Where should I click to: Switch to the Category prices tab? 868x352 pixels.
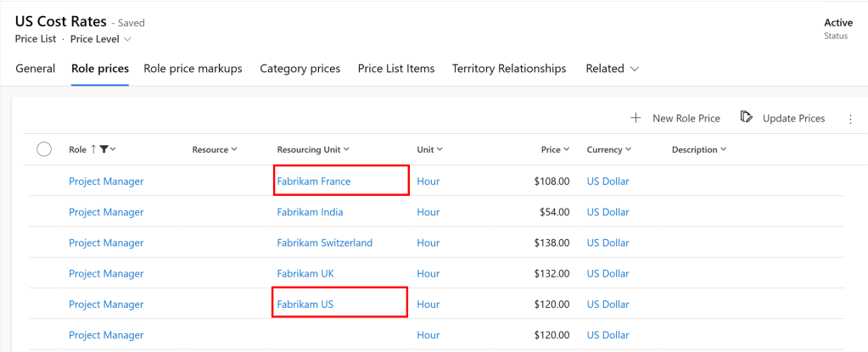pyautogui.click(x=300, y=69)
